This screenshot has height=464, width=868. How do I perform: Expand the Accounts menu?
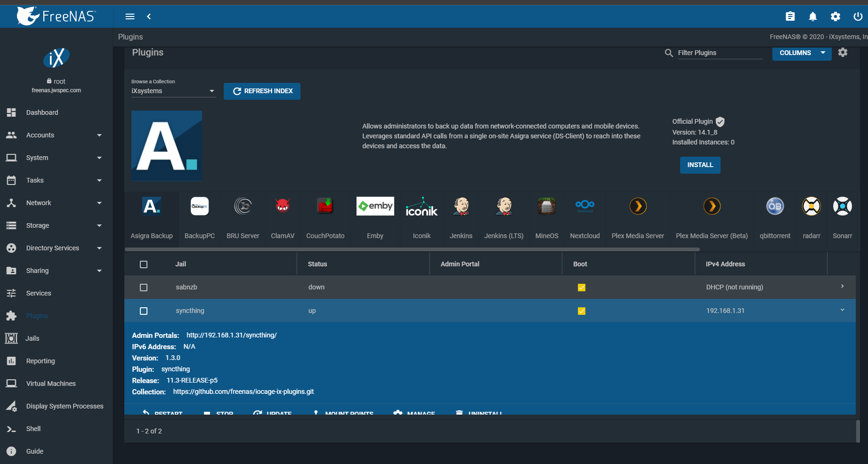coord(57,135)
